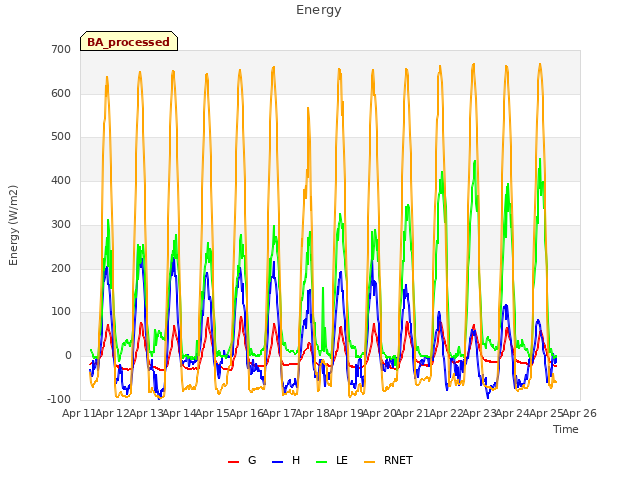Click the 600 y-axis tick label
This screenshot has height=480, width=640.
[61, 93]
